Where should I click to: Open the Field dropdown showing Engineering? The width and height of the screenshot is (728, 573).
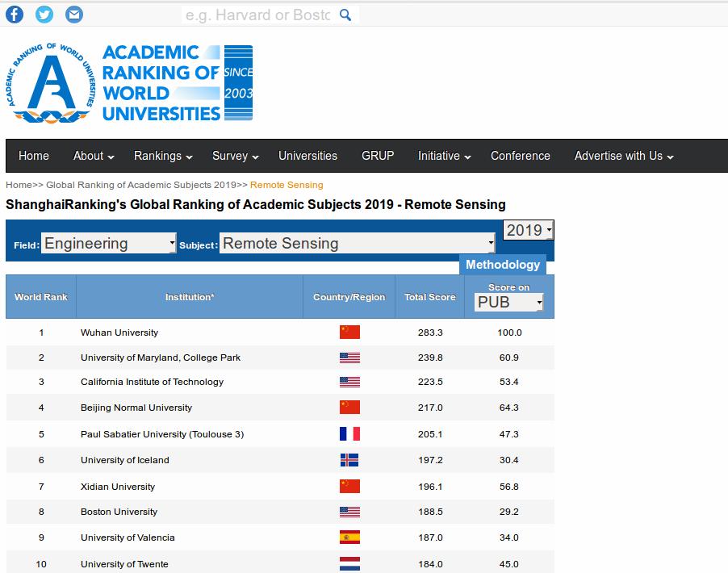109,243
